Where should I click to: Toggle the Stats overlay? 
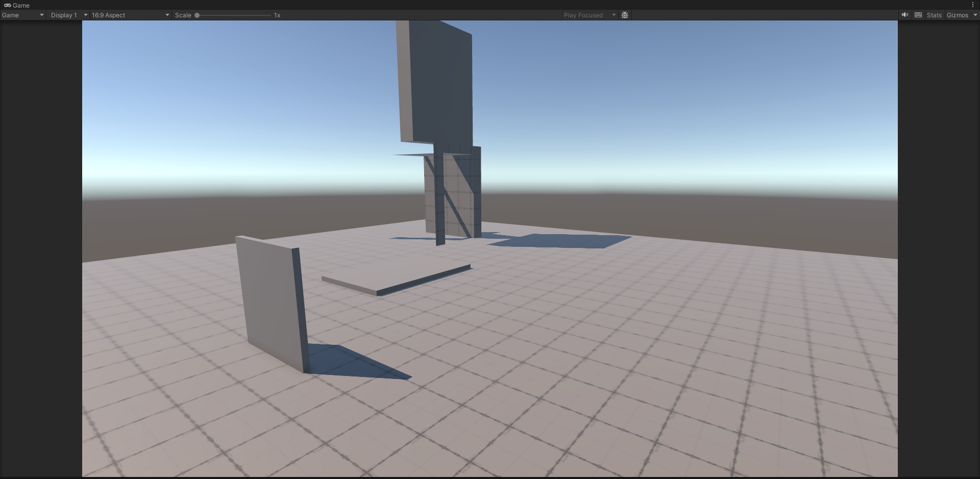coord(934,15)
